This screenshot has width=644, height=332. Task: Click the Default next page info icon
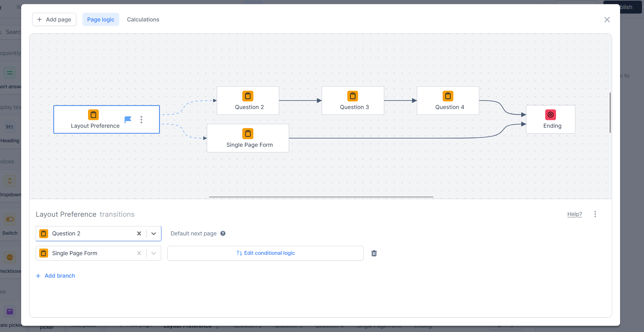223,233
